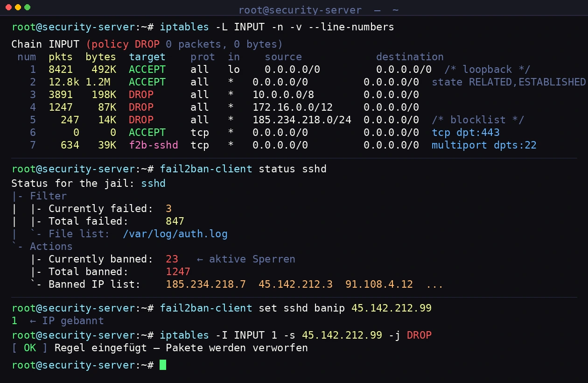588x383 pixels.
Task: Click the jail name 'sshd' in status line
Action: click(153, 183)
